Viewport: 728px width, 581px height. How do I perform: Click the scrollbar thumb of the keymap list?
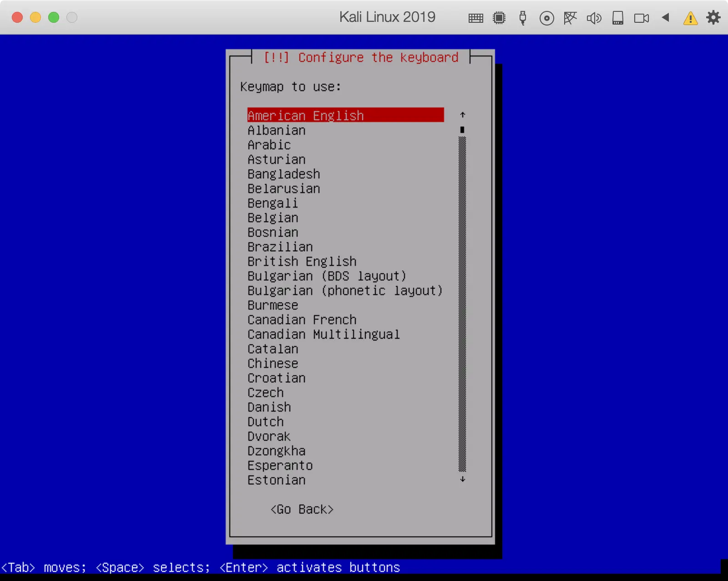click(x=462, y=130)
